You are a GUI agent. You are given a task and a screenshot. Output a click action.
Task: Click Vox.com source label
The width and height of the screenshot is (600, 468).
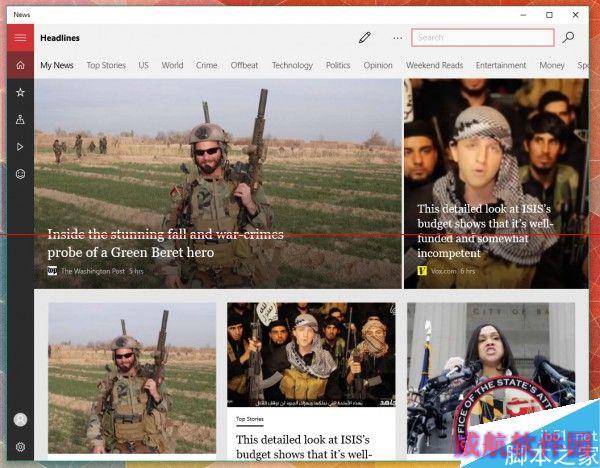(x=444, y=271)
